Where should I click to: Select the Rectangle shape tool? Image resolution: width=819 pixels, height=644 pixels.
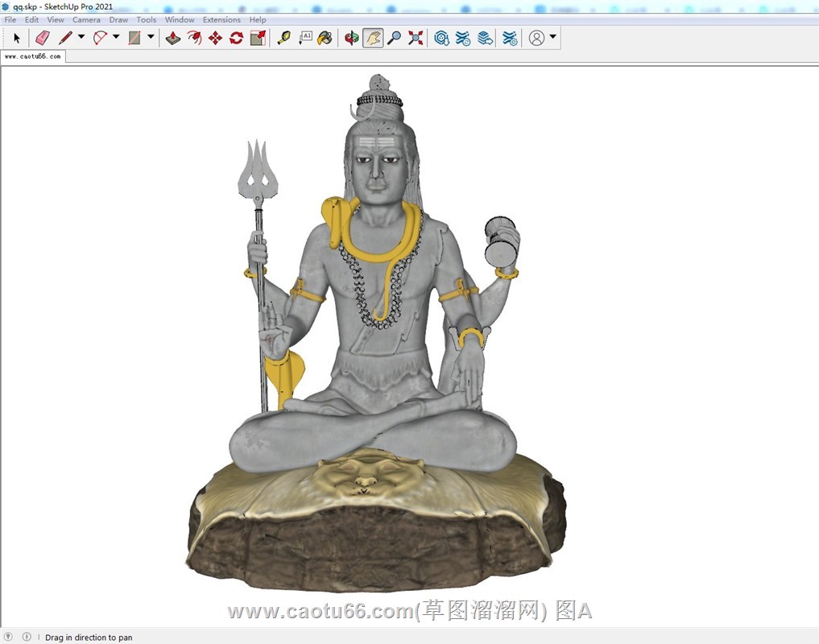click(x=134, y=38)
